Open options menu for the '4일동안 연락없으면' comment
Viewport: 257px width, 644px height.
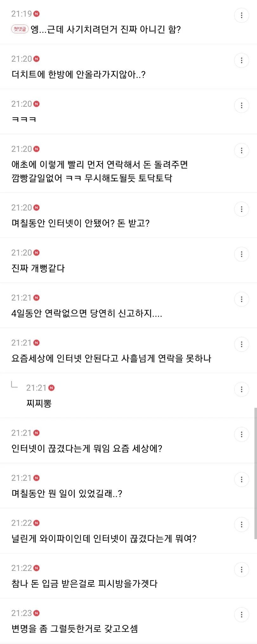(x=241, y=299)
